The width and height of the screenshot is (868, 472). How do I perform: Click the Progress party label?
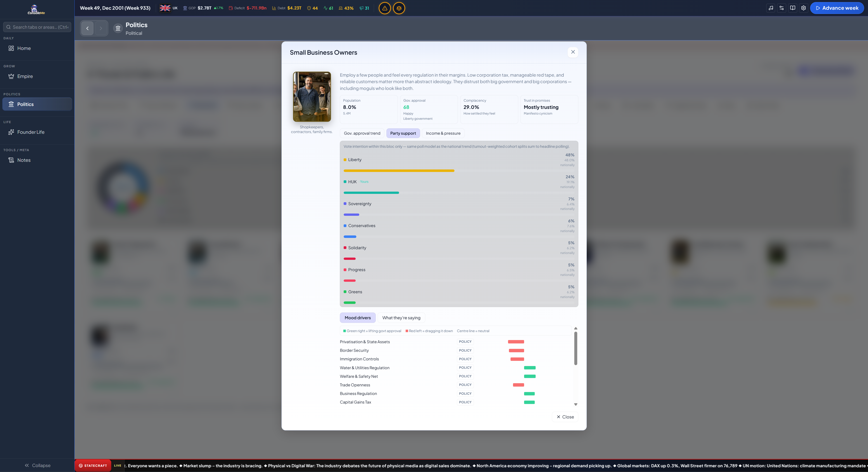click(x=357, y=270)
